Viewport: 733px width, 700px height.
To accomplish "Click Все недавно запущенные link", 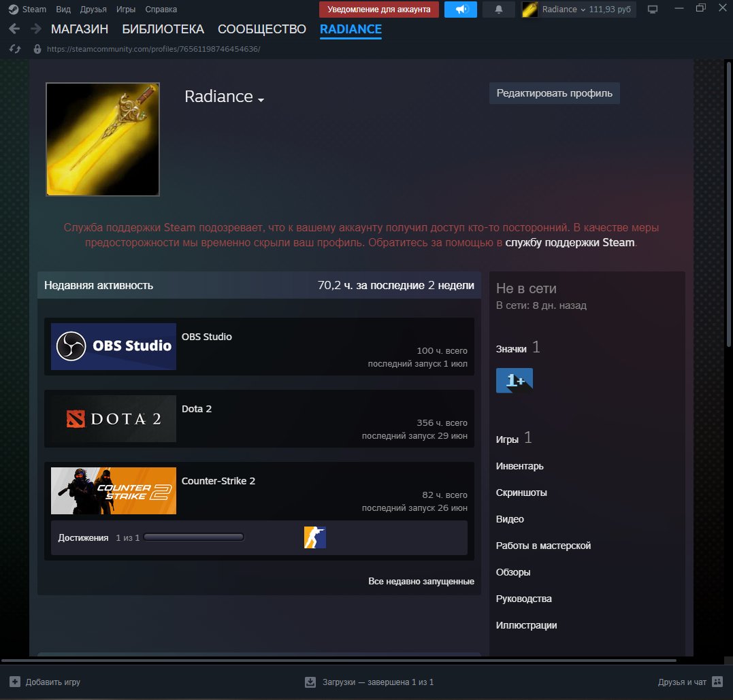I will coord(421,582).
